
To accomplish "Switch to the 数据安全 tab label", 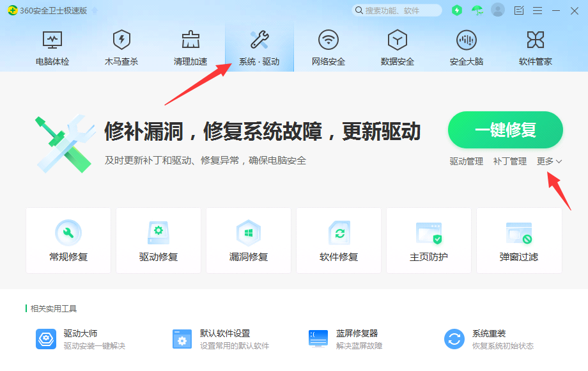I will tap(398, 61).
